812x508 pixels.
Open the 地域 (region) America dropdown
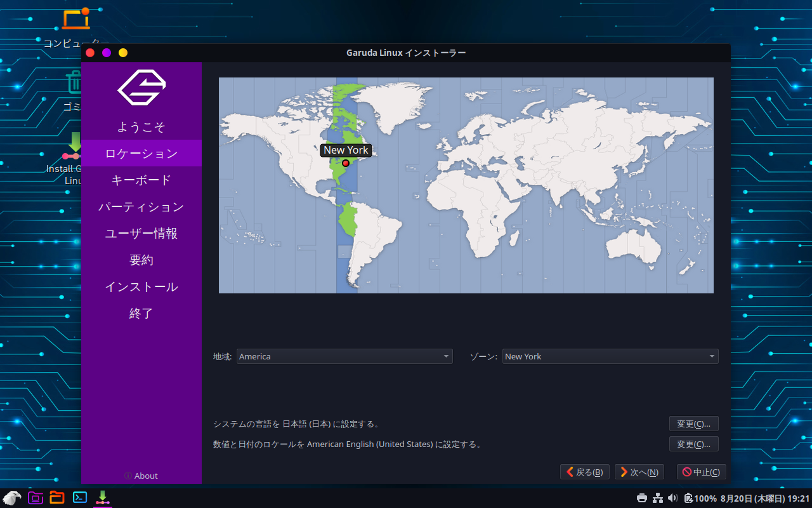344,356
